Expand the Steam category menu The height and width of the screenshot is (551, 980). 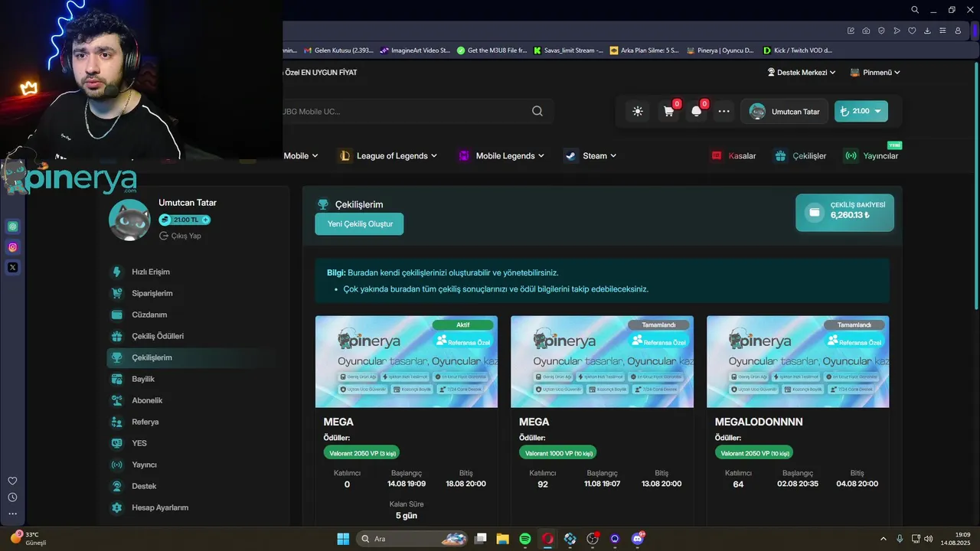[590, 155]
